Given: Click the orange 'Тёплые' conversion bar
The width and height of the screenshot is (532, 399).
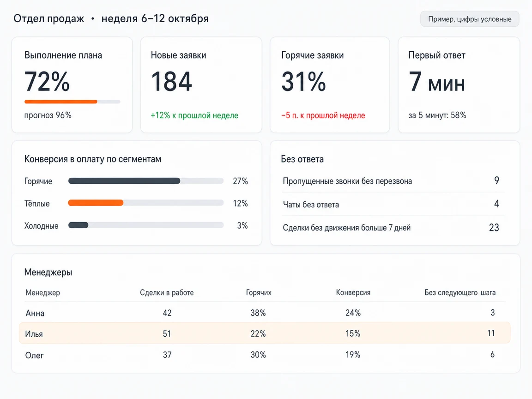Looking at the screenshot, I should (146, 203).
